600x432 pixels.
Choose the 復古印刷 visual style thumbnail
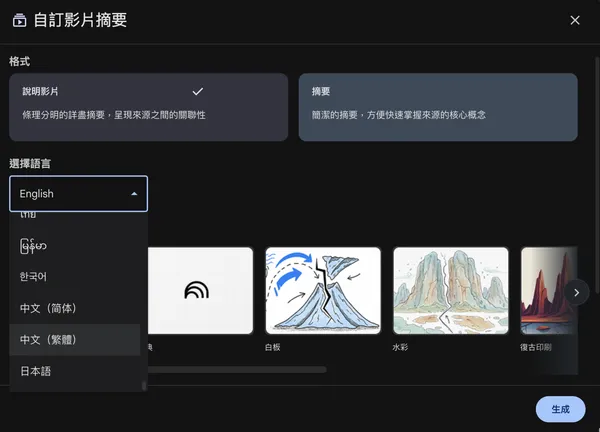(549, 290)
